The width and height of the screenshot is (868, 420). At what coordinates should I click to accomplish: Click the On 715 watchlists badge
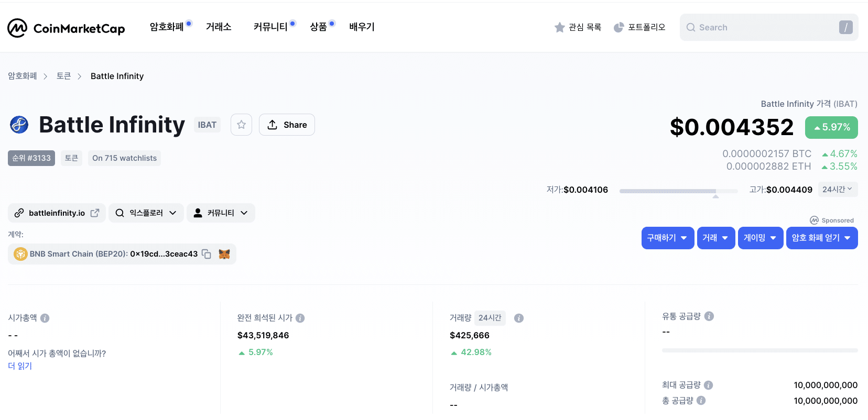(x=124, y=158)
